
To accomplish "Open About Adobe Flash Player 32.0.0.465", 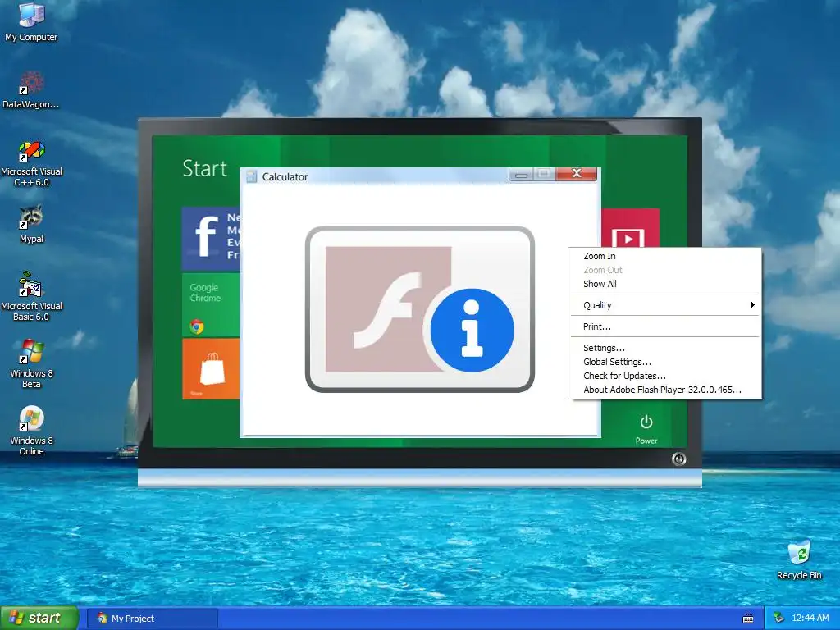I will coord(664,390).
